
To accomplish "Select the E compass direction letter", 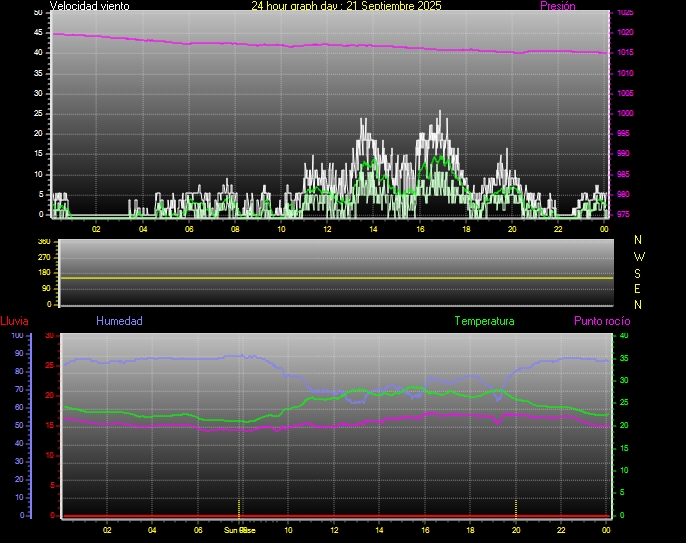I will (x=639, y=288).
